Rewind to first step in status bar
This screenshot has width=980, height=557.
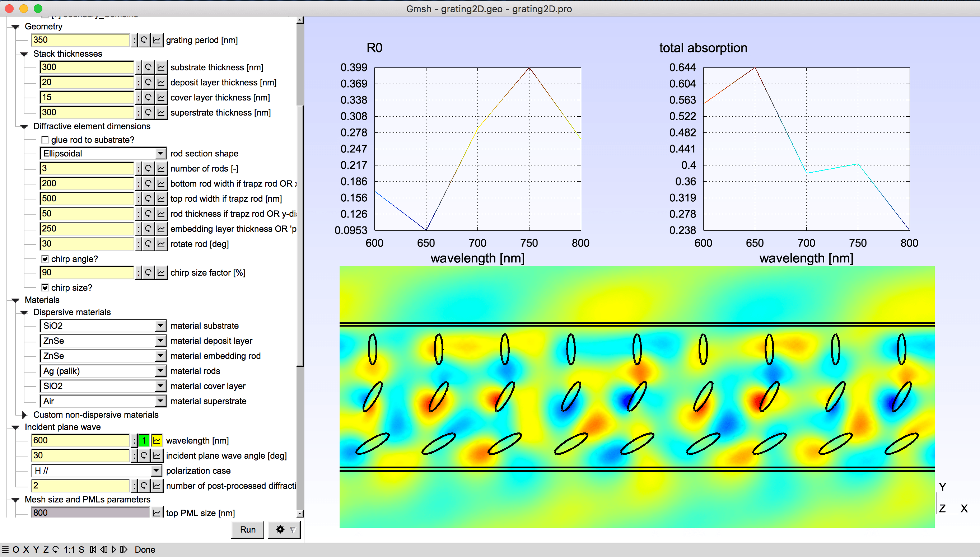click(93, 549)
